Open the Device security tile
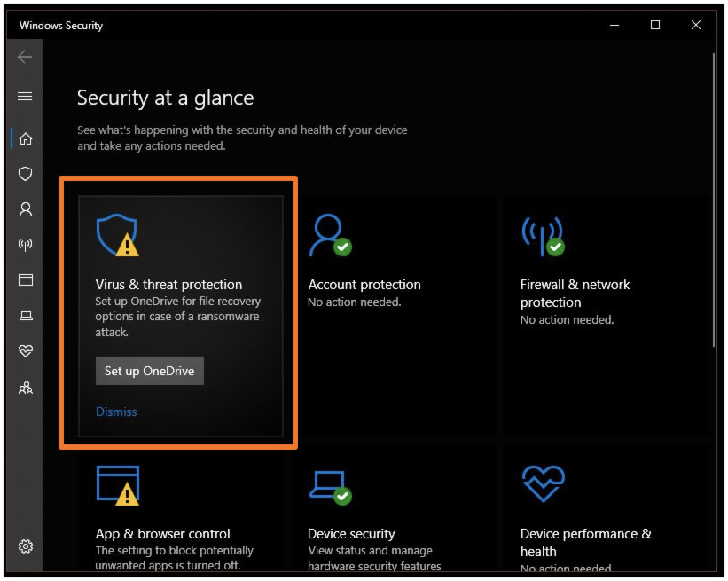This screenshot has width=728, height=581. click(351, 534)
